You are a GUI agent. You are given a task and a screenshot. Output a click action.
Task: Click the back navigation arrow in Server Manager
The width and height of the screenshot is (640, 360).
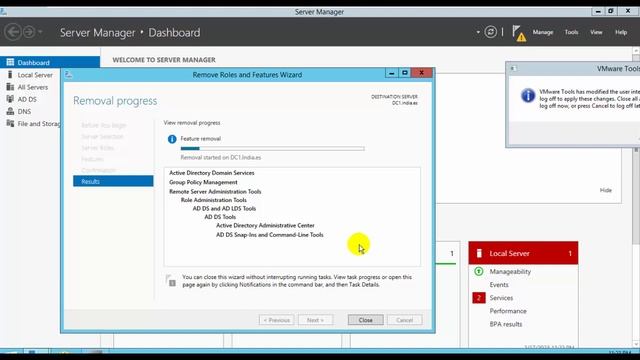(13, 32)
